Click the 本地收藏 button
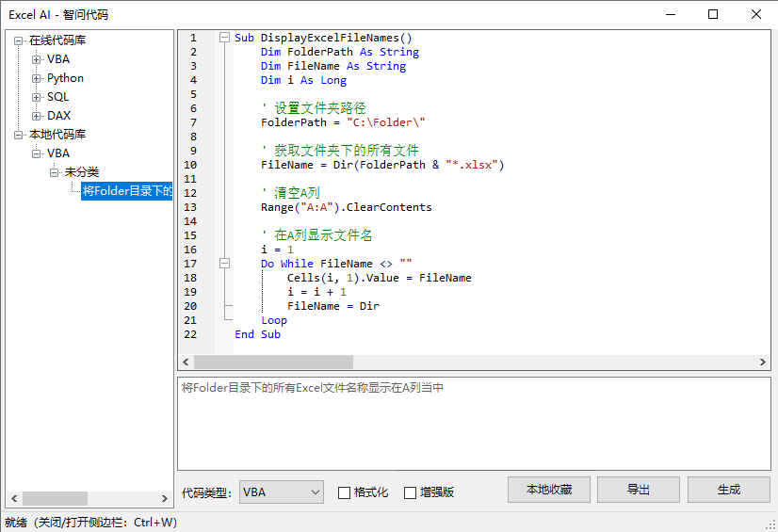The width and height of the screenshot is (778, 532). (x=549, y=490)
